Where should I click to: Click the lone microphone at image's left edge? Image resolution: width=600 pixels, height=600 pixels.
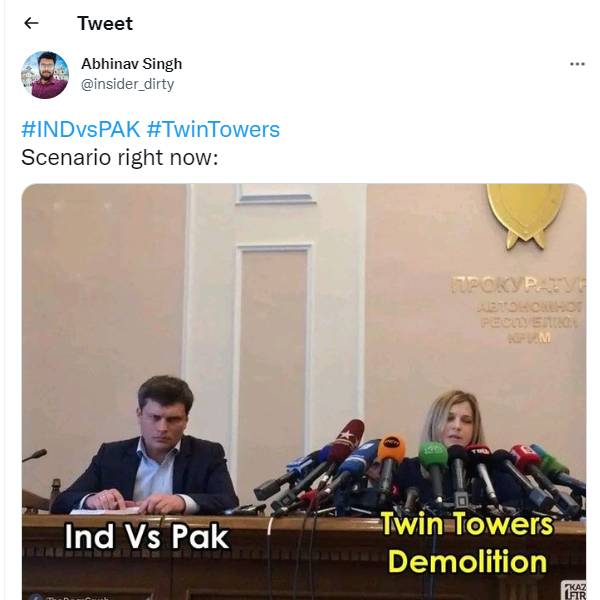tap(34, 455)
